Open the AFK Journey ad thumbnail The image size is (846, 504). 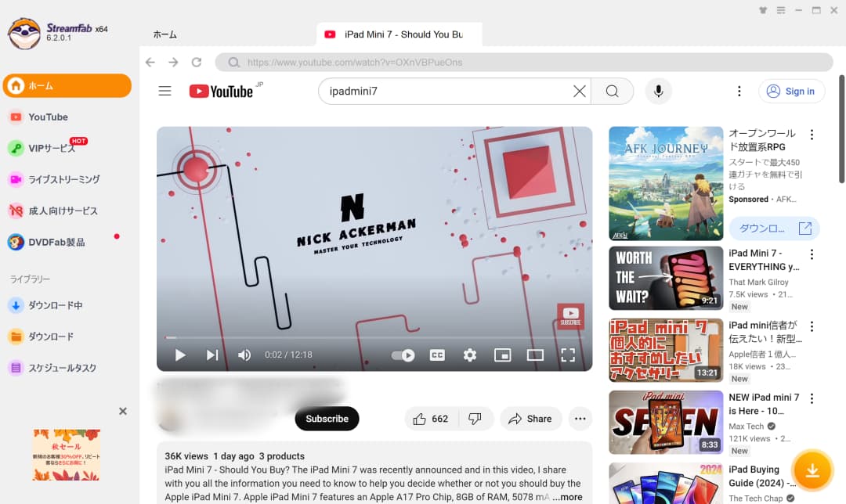tap(666, 183)
